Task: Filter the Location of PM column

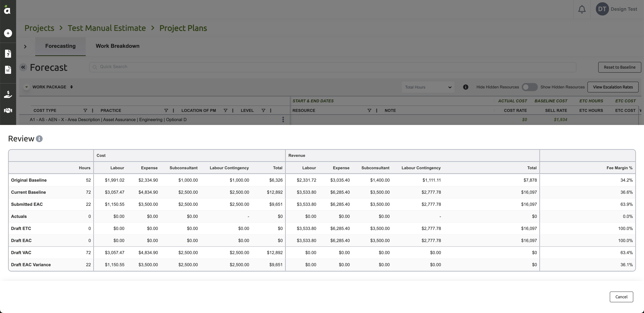Action: [226, 111]
